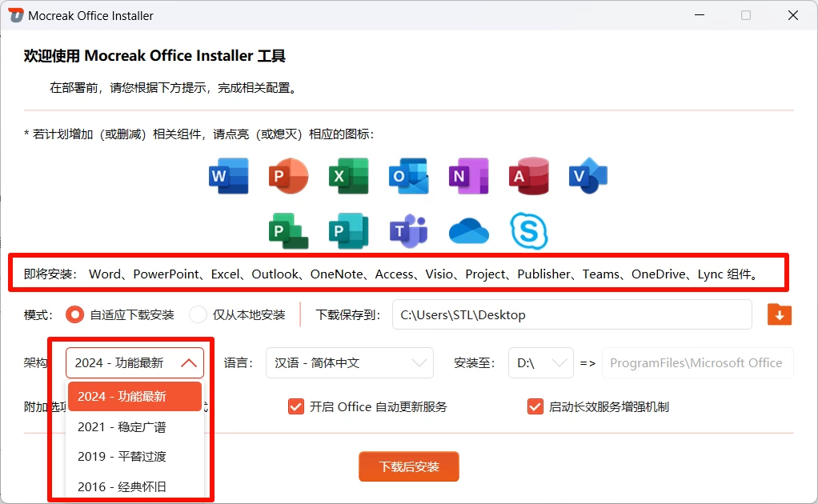Toggle the Visio component icon

coord(588,176)
